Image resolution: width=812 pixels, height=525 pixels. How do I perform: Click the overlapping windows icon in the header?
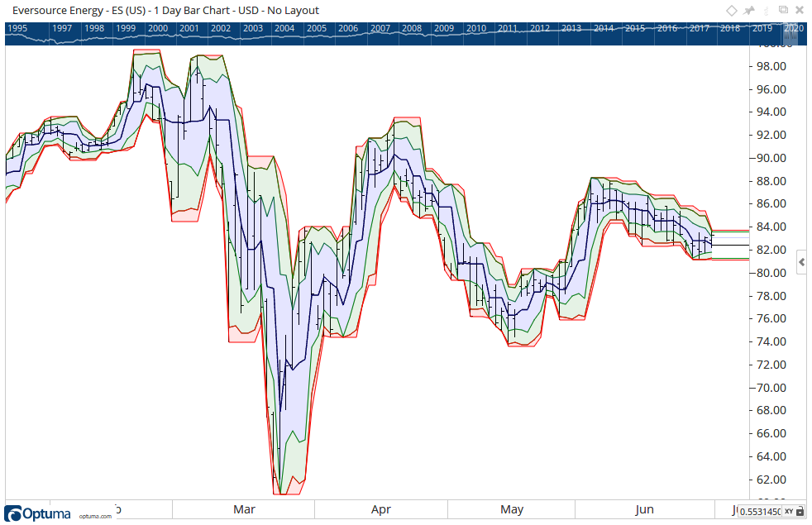[783, 10]
